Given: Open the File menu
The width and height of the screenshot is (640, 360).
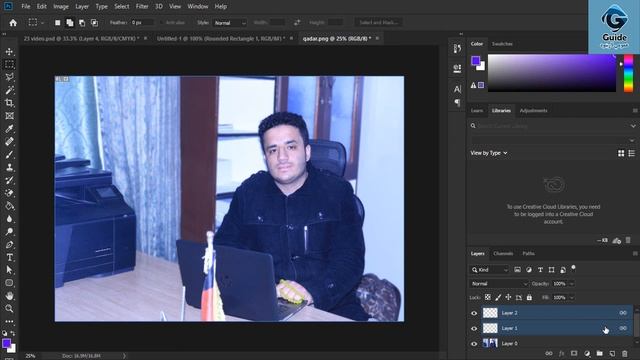Looking at the screenshot, I should 26,7.
